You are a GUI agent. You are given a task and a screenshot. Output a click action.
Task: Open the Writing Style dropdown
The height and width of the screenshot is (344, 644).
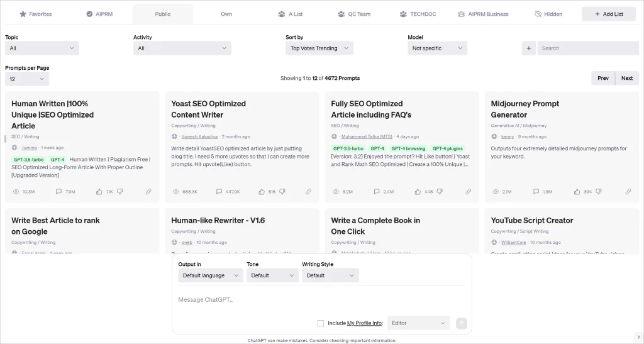330,275
